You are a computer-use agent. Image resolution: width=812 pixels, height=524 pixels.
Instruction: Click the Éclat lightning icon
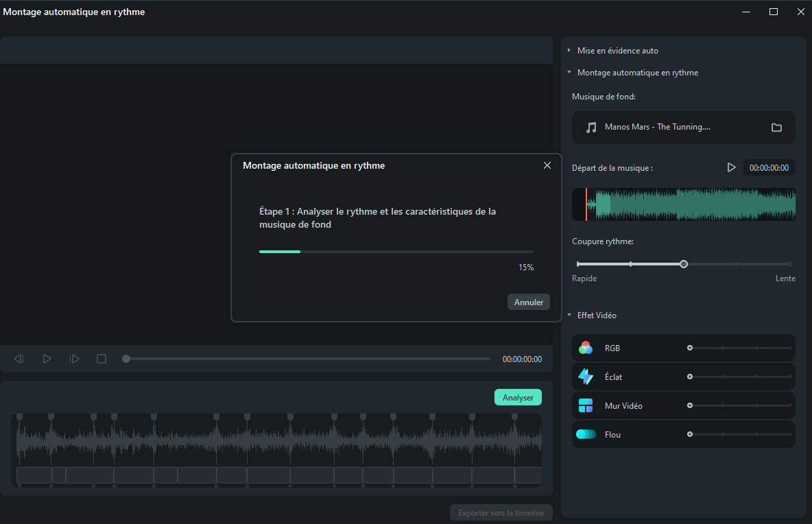(x=586, y=377)
